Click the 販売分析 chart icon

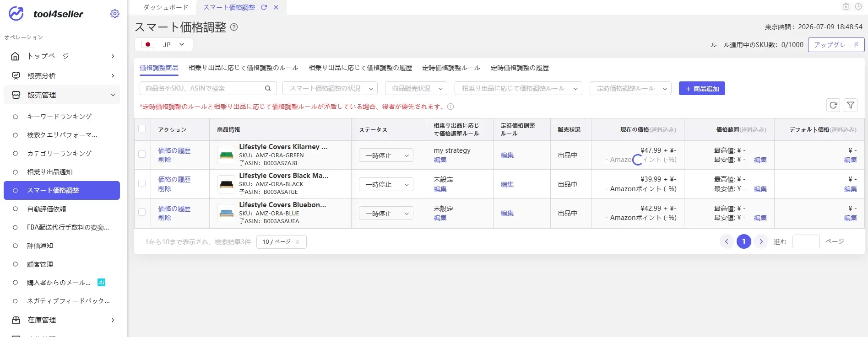16,75
